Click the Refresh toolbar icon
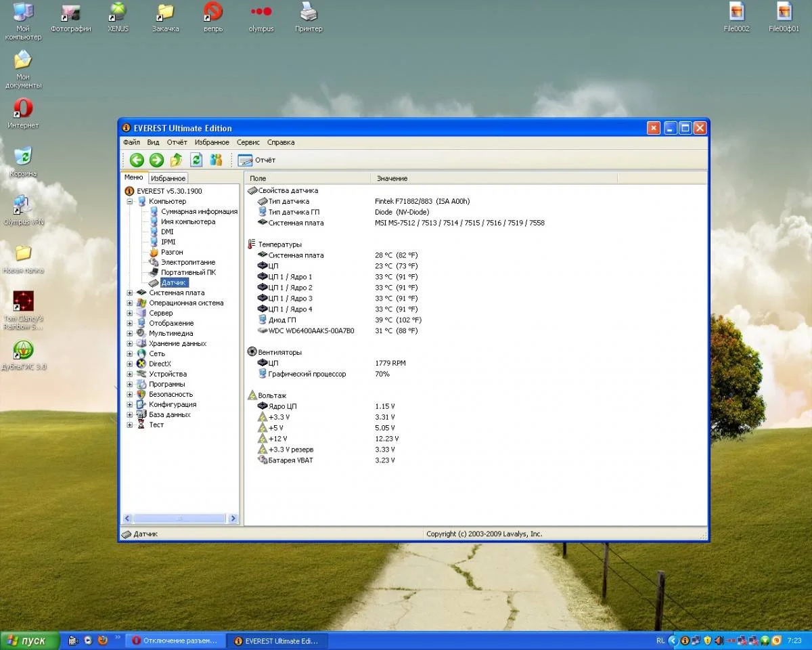 point(196,160)
